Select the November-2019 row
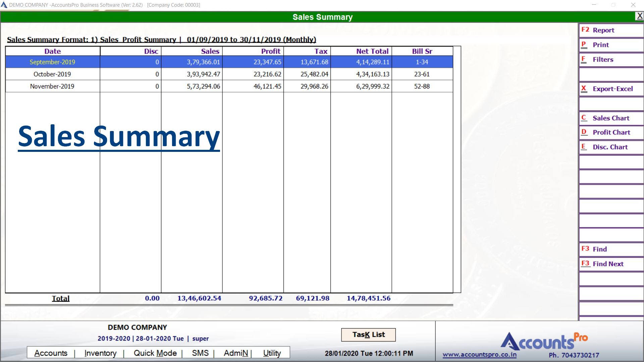Image resolution: width=644 pixels, height=362 pixels. 52,86
